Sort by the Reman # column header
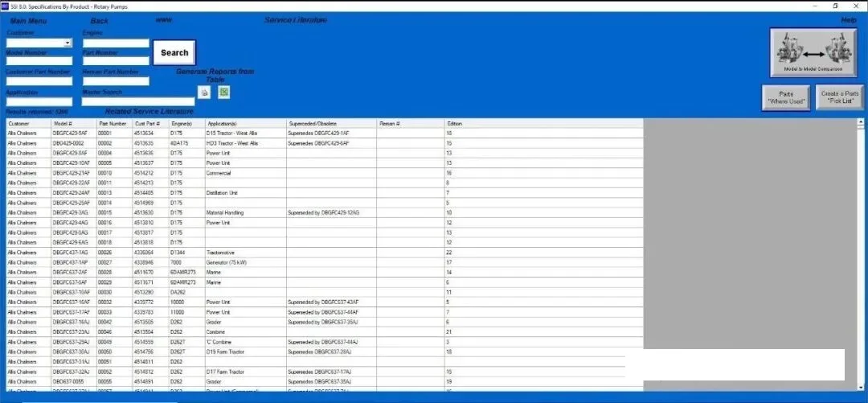This screenshot has width=868, height=403. (410, 124)
